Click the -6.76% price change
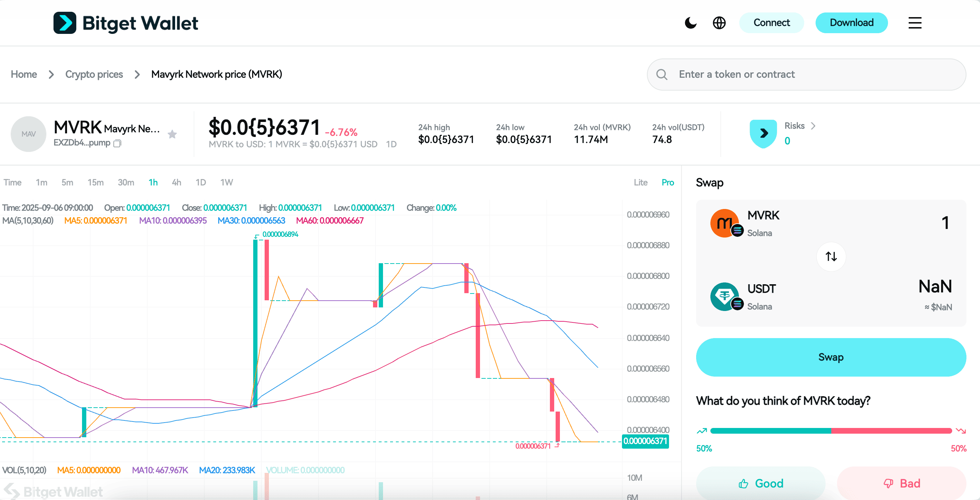This screenshot has height=500, width=980. (341, 132)
